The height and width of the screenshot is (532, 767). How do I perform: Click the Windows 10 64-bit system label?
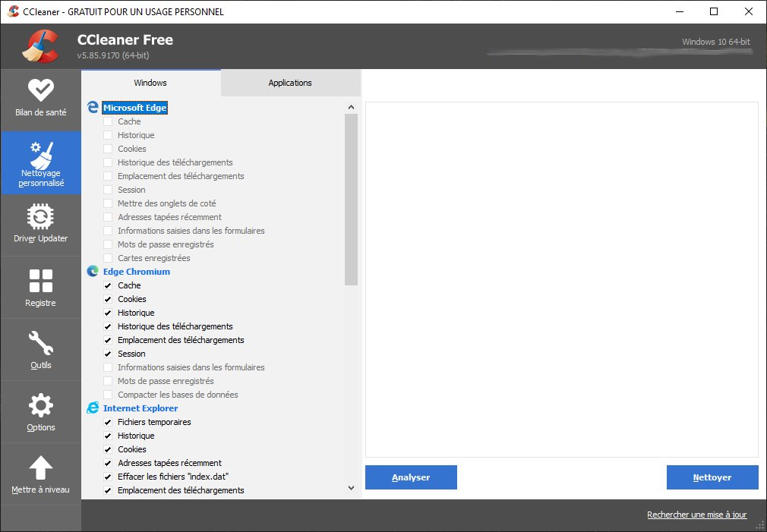716,42
